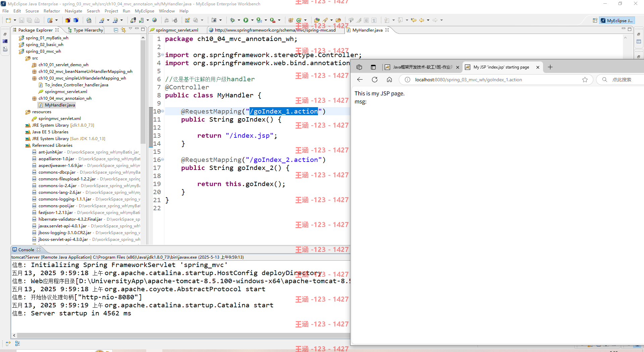This screenshot has width=644, height=352.
Task: Toggle Mark Occurrences in toolbar
Action: tap(359, 20)
